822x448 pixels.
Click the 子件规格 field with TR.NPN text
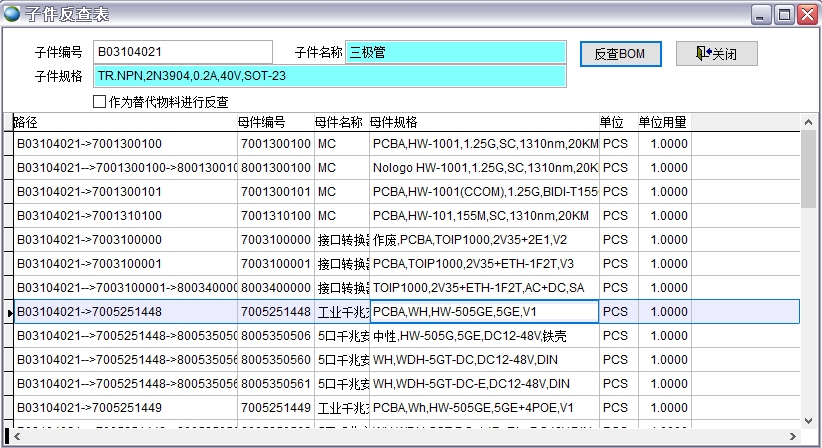(329, 76)
